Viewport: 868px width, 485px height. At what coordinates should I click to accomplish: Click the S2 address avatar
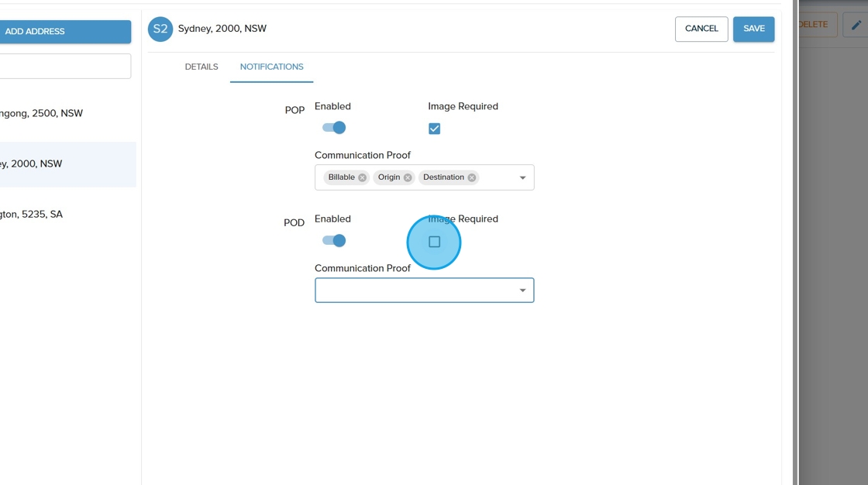point(160,29)
